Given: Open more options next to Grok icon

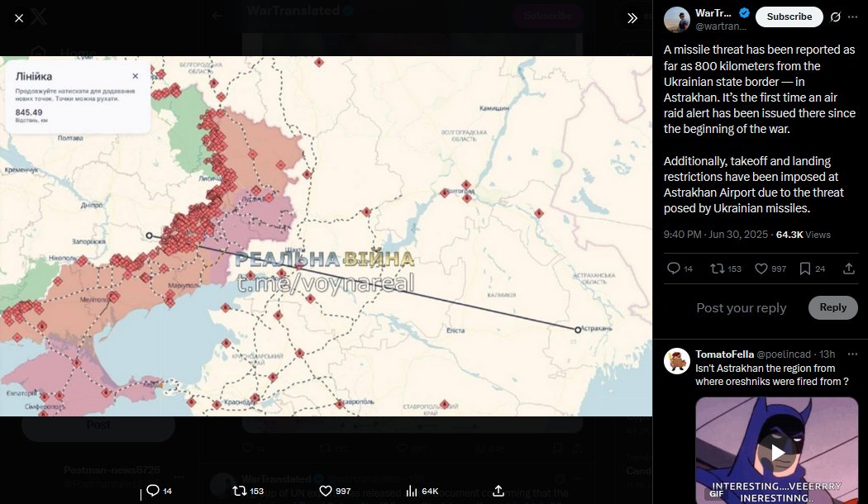Looking at the screenshot, I should [x=852, y=17].
